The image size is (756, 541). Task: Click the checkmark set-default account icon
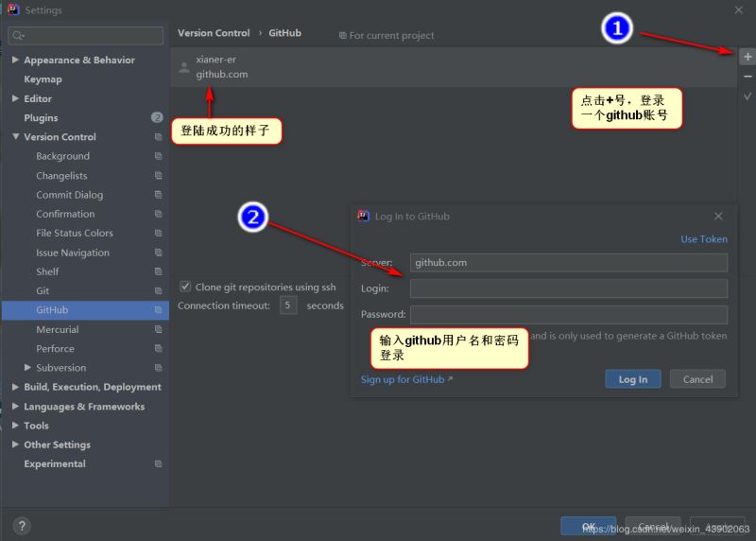[x=747, y=96]
